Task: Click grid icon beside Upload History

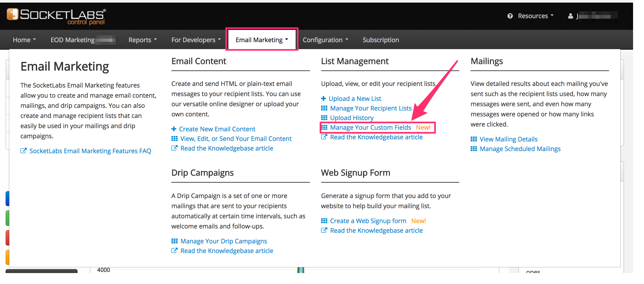Action: 324,118
